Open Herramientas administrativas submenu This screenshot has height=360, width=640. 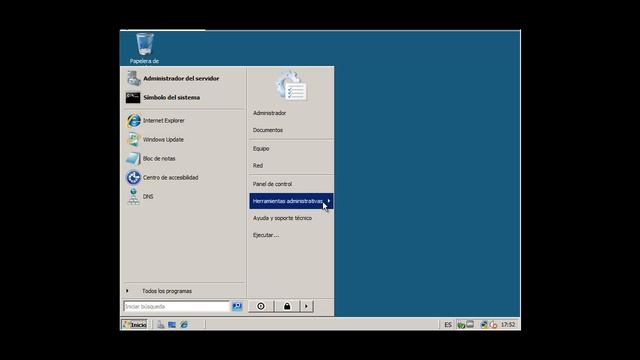click(291, 201)
